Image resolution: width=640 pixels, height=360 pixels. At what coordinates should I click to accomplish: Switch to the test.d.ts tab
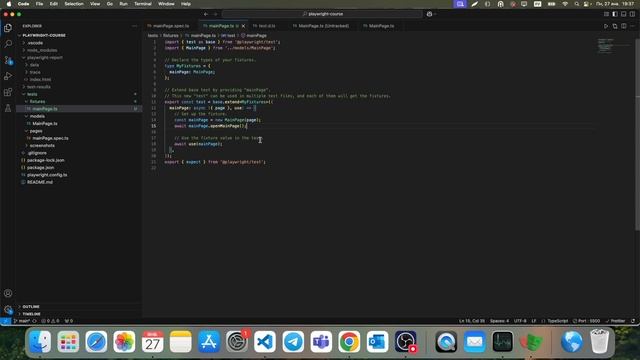pos(267,26)
